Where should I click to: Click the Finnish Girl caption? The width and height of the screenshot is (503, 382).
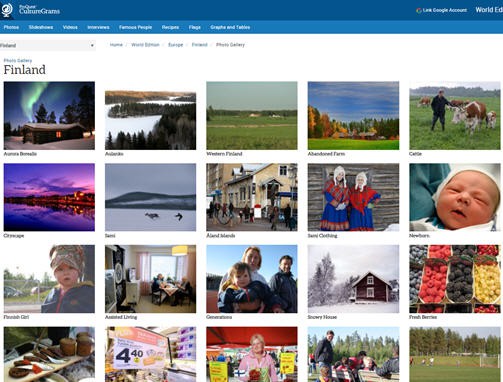(x=16, y=317)
